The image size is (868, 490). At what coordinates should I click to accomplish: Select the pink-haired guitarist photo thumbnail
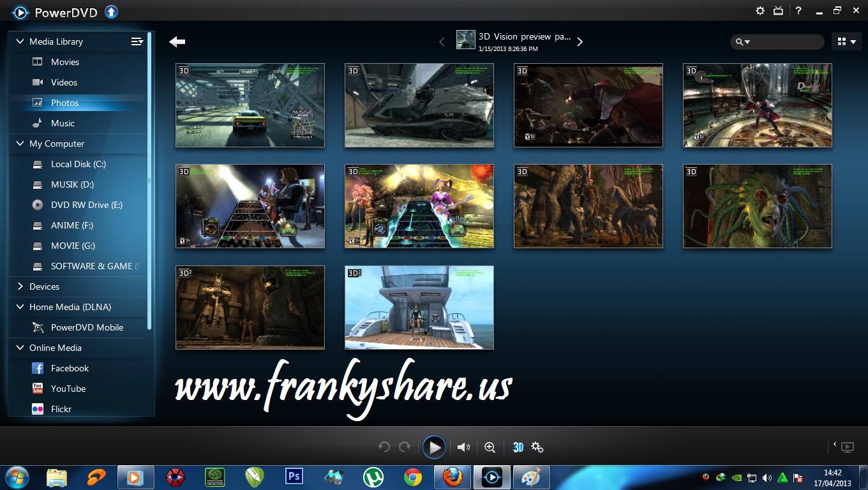coord(419,206)
